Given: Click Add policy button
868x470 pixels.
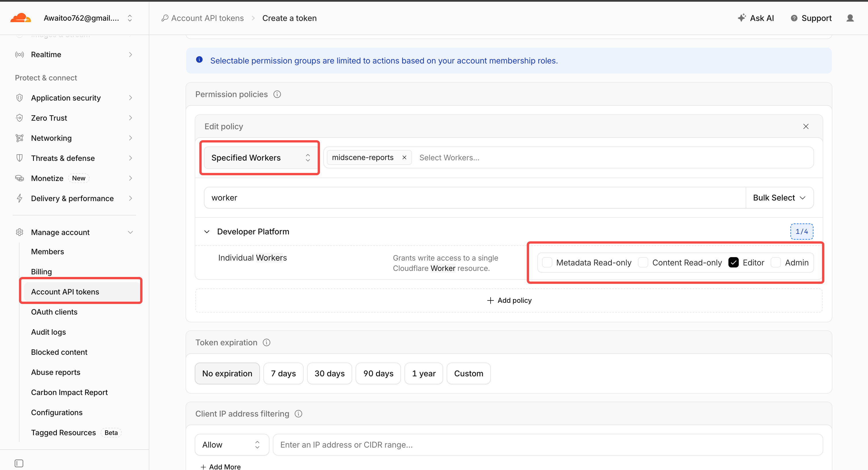Looking at the screenshot, I should click(x=509, y=301).
